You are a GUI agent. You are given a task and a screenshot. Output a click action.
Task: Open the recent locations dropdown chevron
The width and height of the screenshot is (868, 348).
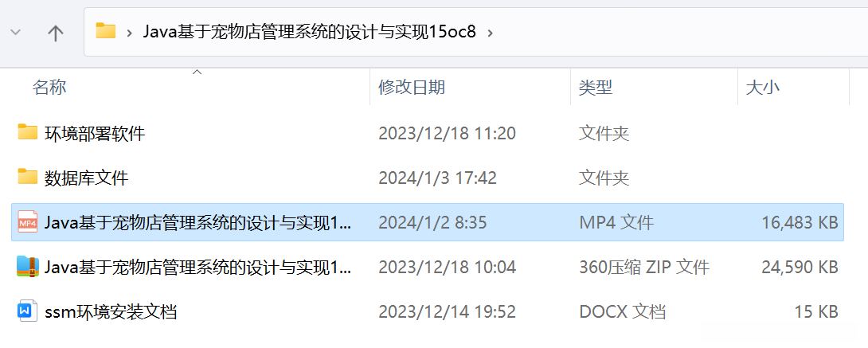click(x=15, y=32)
